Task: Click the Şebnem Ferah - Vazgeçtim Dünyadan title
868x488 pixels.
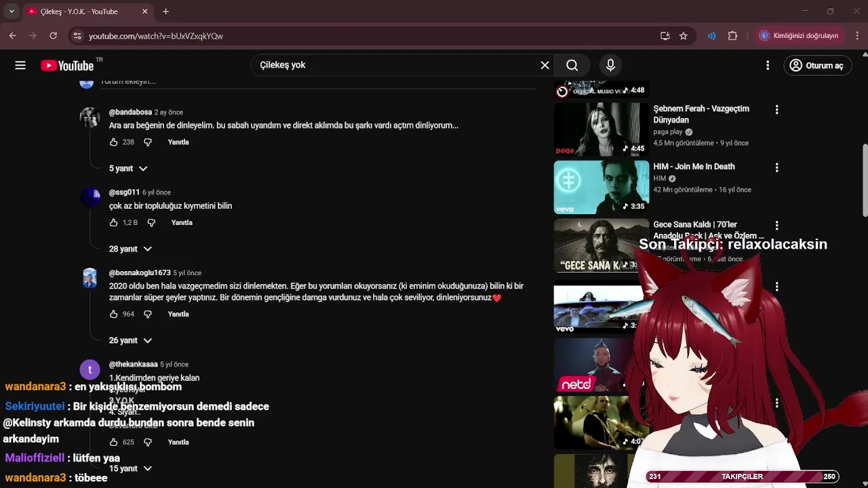Action: point(701,115)
